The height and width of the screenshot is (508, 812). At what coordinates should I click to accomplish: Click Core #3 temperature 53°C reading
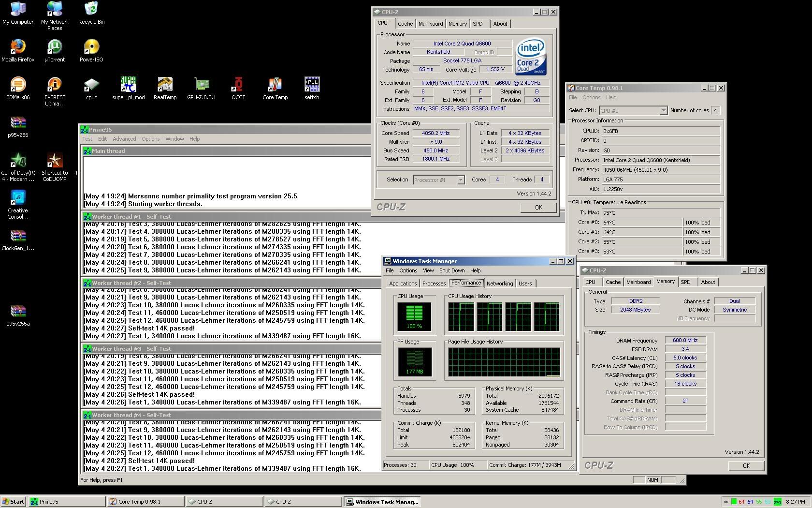[641, 252]
